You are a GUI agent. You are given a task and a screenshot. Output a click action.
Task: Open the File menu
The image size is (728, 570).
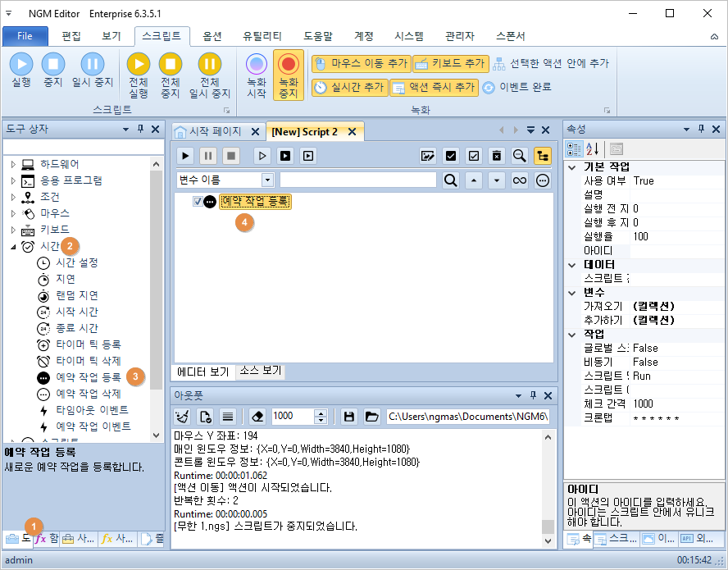[x=25, y=36]
